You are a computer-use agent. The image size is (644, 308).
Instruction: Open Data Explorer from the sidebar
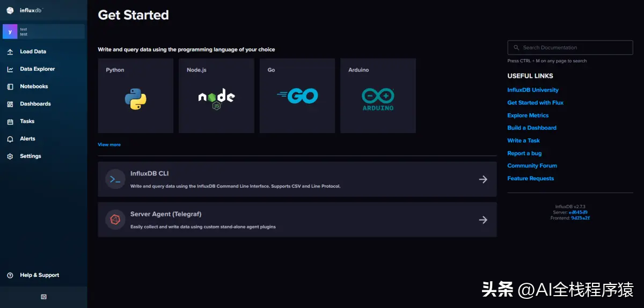pos(37,69)
